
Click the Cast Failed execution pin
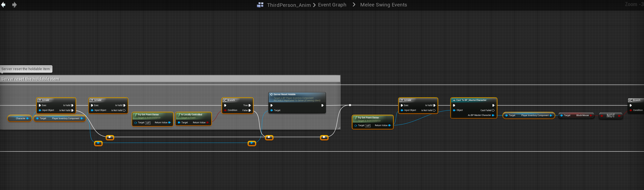tap(493, 110)
